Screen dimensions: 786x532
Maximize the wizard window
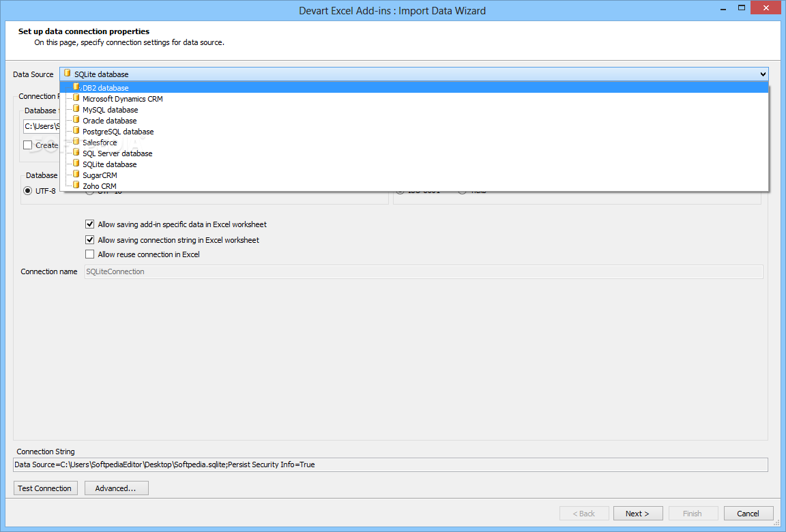point(742,8)
